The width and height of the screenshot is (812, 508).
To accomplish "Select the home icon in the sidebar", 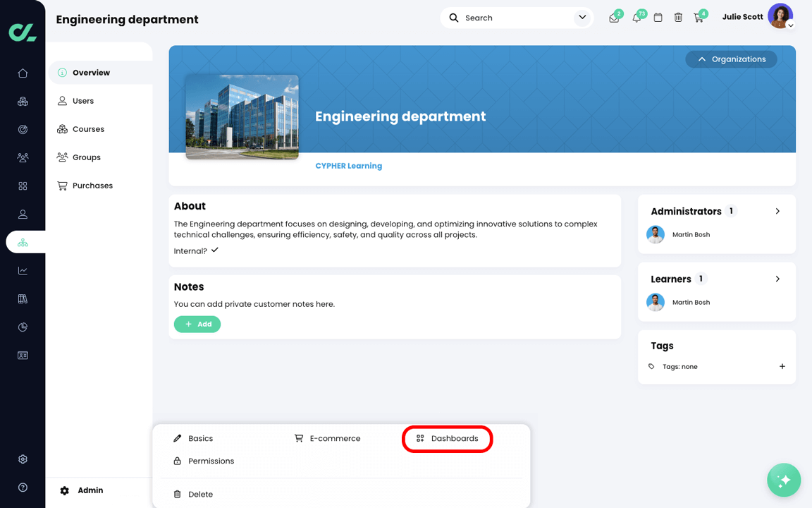I will pos(23,73).
